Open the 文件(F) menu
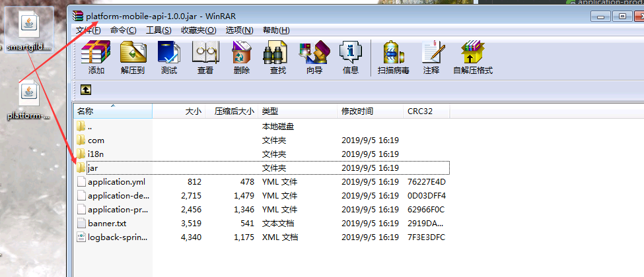 click(x=89, y=30)
